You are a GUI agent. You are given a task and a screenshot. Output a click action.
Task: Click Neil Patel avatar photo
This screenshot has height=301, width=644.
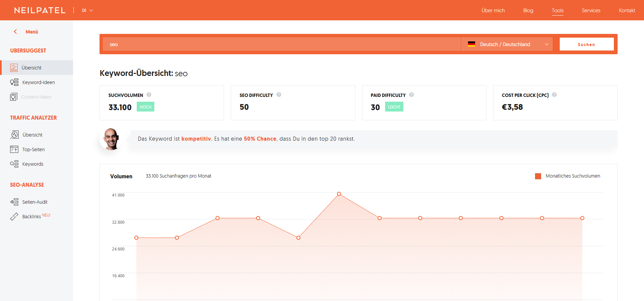pyautogui.click(x=111, y=139)
